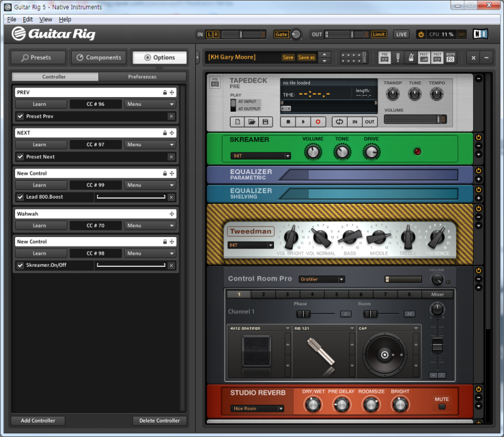Screen dimensions: 504x437
Task: Click the Save as preset button
Action: [306, 57]
